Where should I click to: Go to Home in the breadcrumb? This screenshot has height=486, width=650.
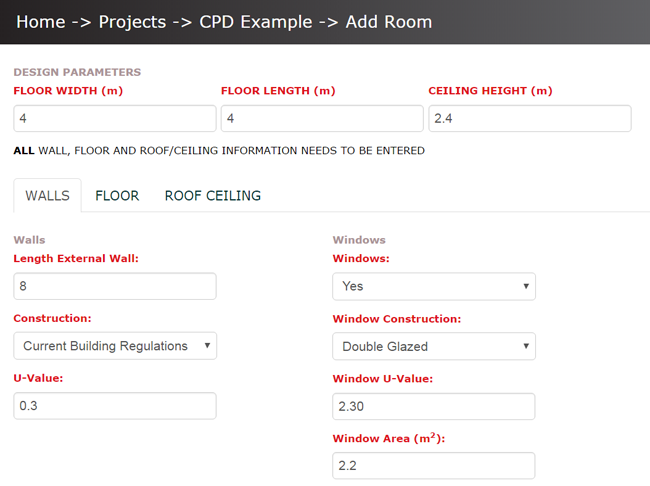tap(41, 22)
